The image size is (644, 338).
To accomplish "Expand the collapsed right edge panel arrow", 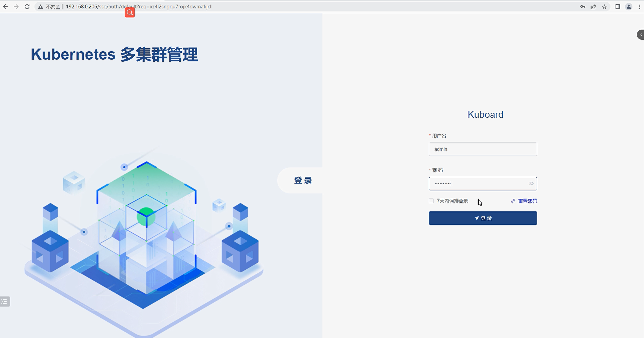I will click(x=641, y=35).
